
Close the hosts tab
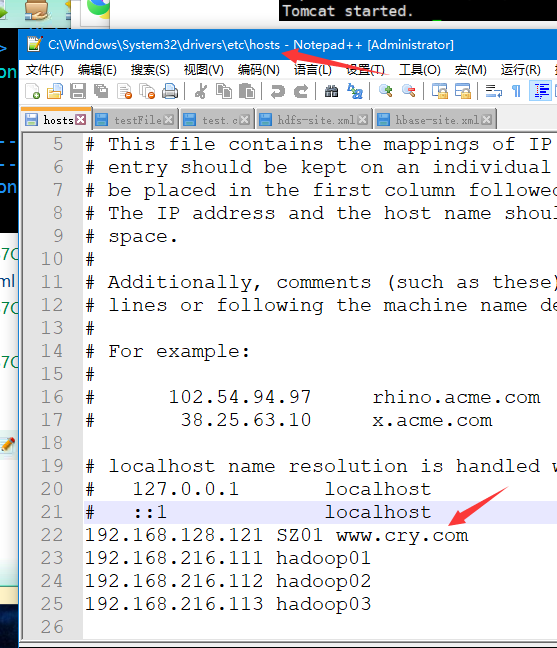[x=81, y=120]
